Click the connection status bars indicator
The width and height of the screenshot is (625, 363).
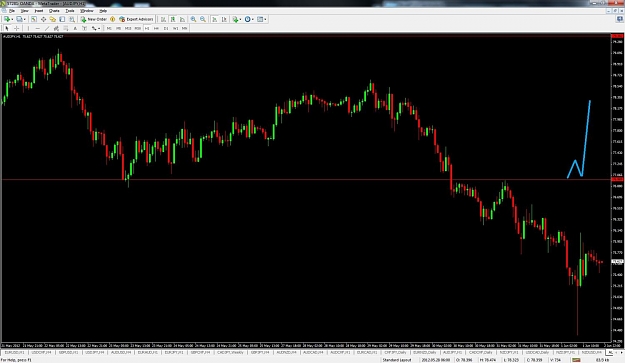[x=576, y=360]
